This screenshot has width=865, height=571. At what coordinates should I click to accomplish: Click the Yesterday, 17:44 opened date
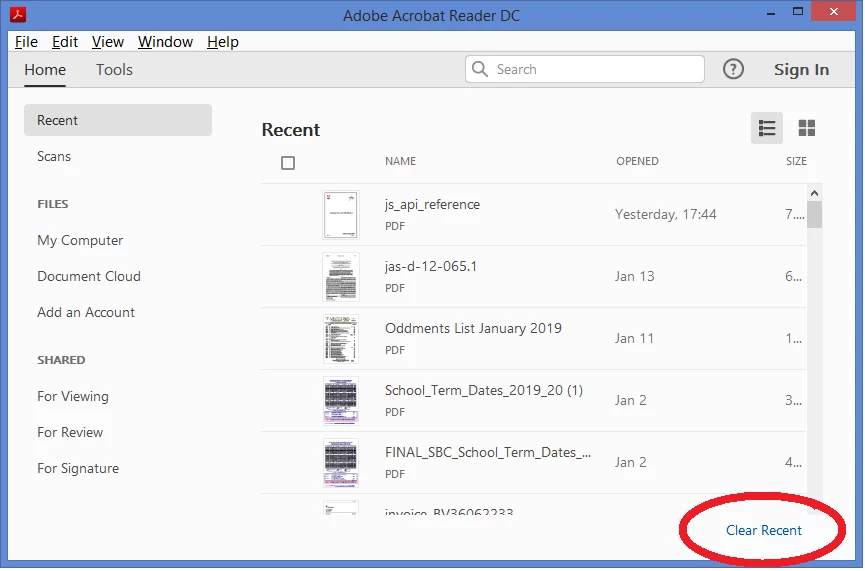point(665,215)
